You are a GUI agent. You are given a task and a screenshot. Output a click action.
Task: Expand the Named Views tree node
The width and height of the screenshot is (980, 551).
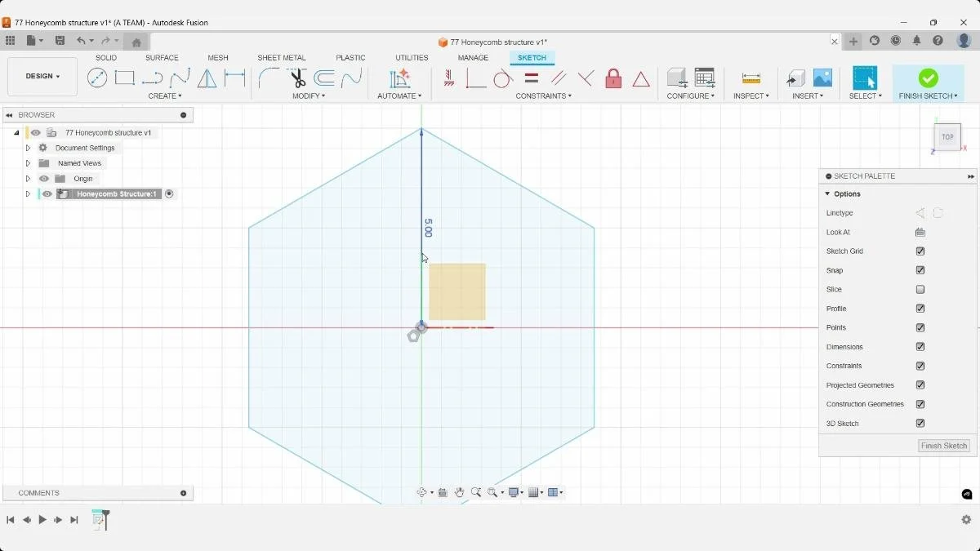pyautogui.click(x=28, y=163)
